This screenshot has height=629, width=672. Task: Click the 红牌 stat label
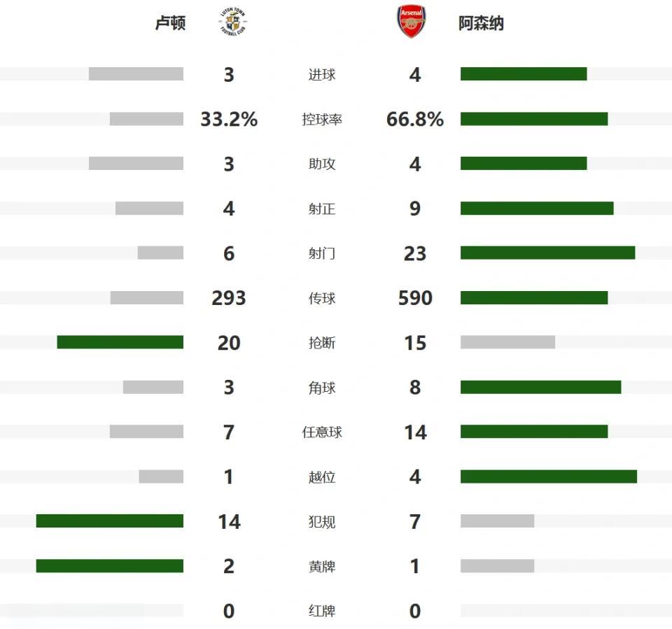coord(322,611)
